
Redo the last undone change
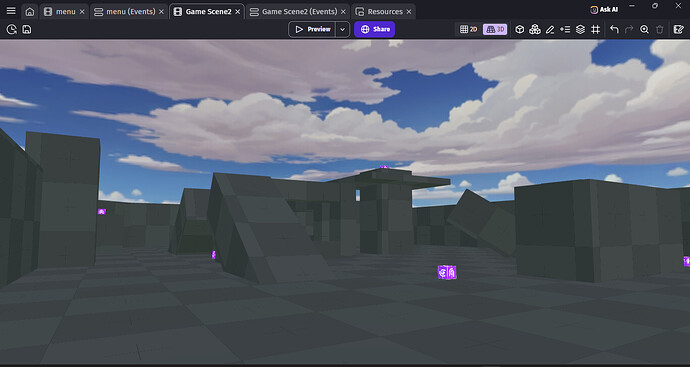(629, 29)
